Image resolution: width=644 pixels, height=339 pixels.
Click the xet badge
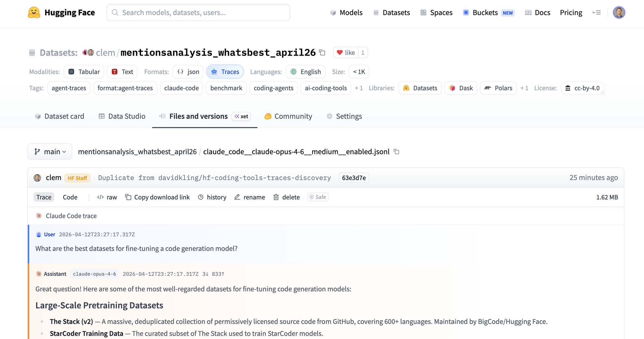click(x=241, y=116)
